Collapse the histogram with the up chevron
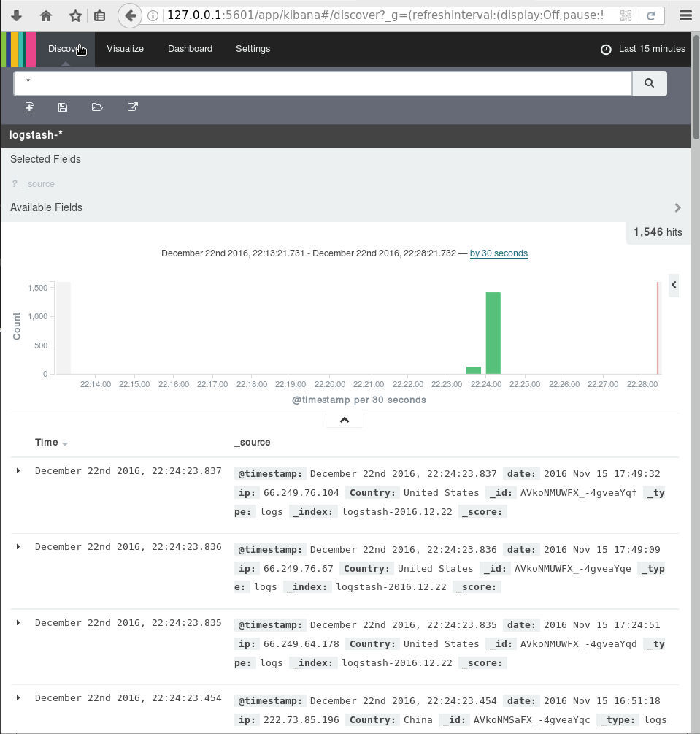 point(345,420)
